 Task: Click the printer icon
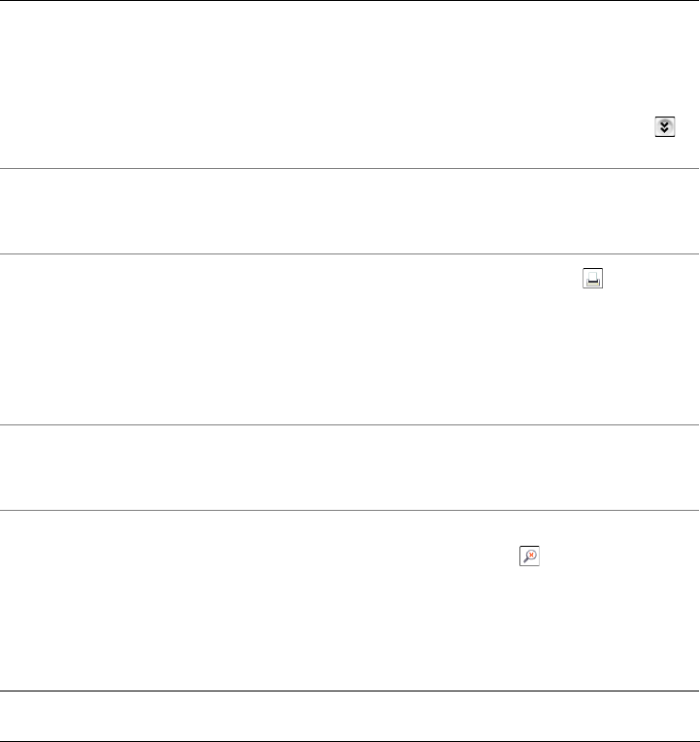[x=592, y=280]
